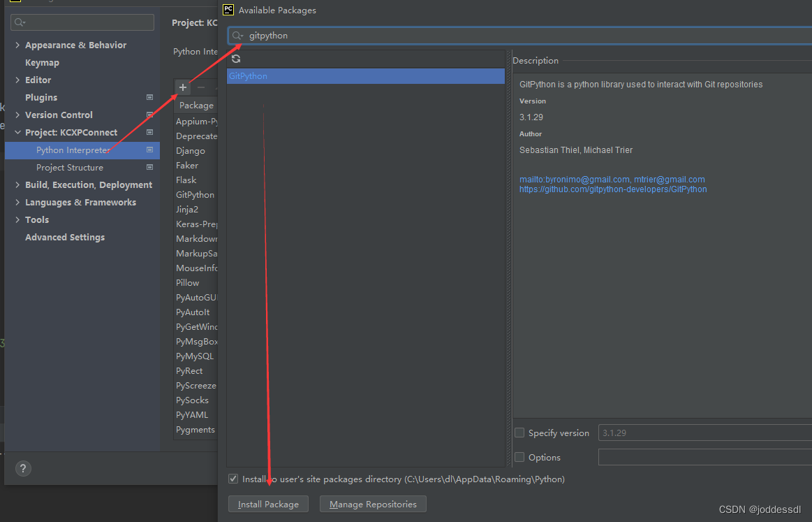This screenshot has height=522, width=812.
Task: Expand the Tools settings node
Action: click(x=17, y=220)
